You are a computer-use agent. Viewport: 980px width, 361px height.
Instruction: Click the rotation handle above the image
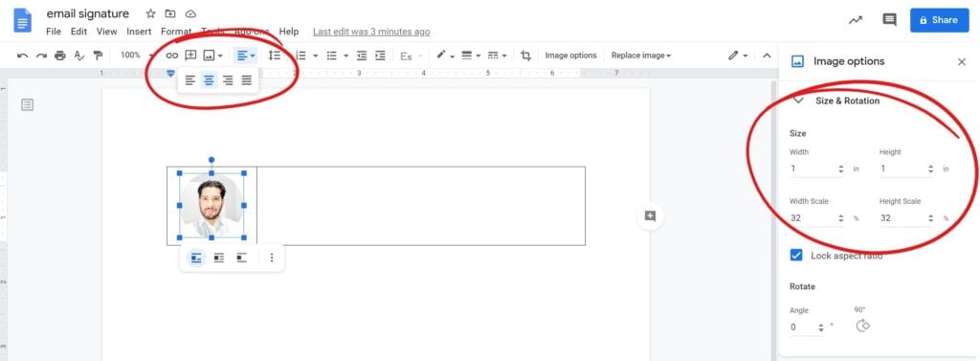pos(212,160)
